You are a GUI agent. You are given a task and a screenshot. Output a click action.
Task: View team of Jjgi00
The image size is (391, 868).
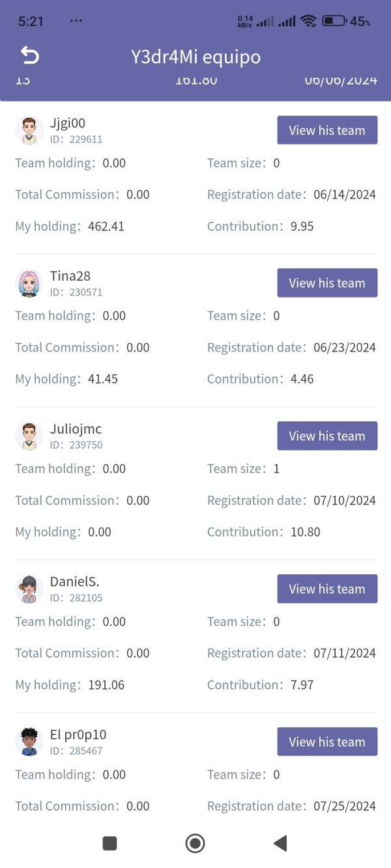pyautogui.click(x=327, y=130)
